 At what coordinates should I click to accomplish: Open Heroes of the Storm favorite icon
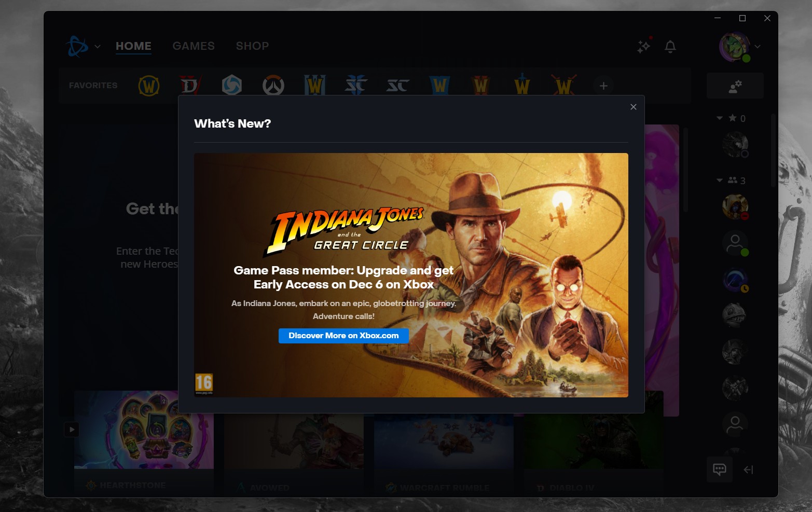coord(231,86)
